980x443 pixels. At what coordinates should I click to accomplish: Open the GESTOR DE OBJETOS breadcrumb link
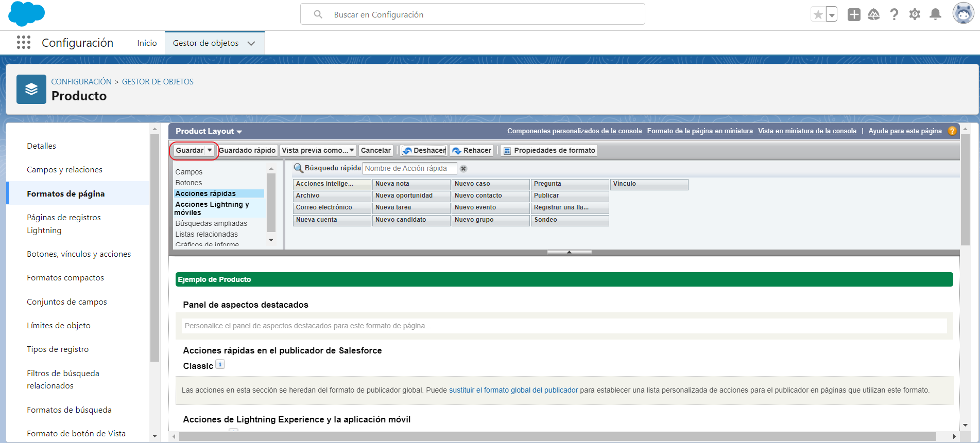(158, 82)
